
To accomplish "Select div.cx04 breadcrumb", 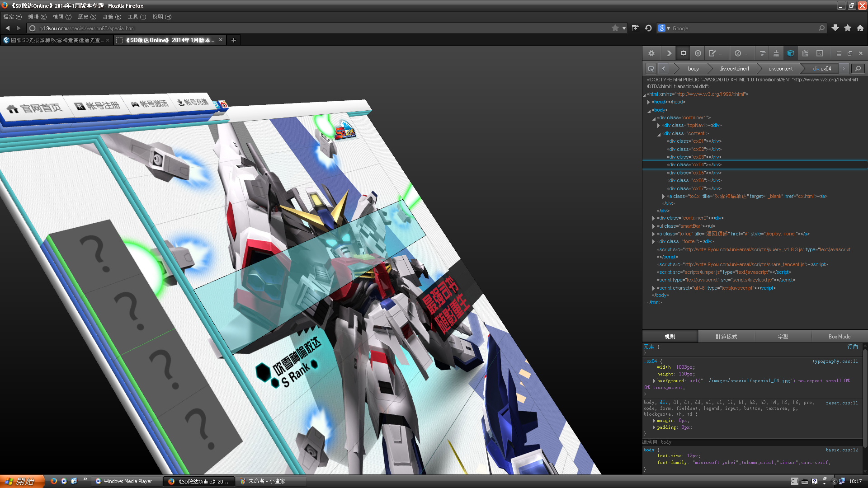I will click(x=822, y=69).
